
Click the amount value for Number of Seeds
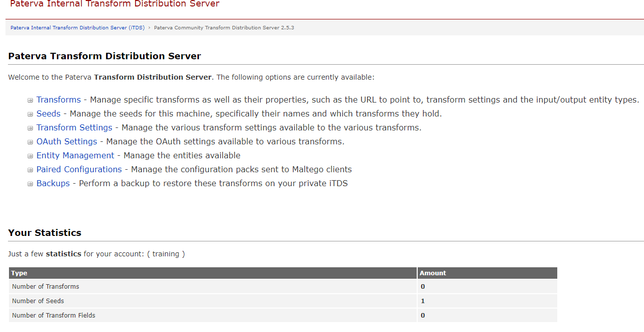(423, 301)
